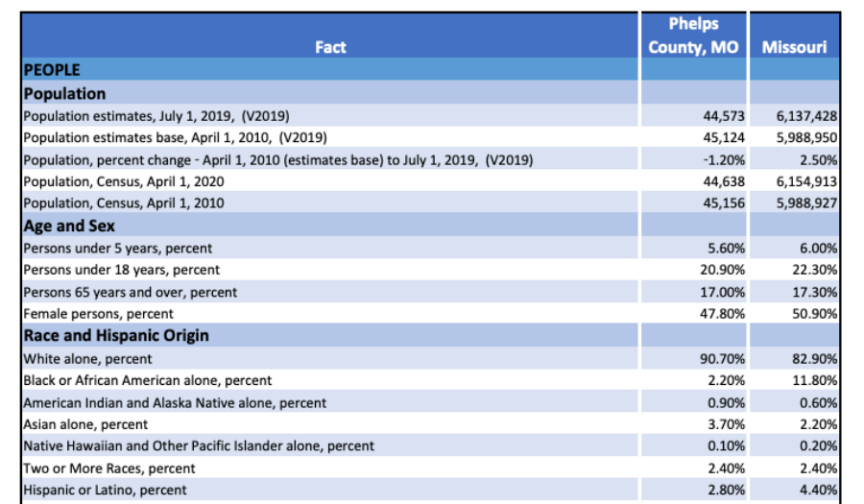Select the 'PEOPLE' section heading

(x=52, y=70)
